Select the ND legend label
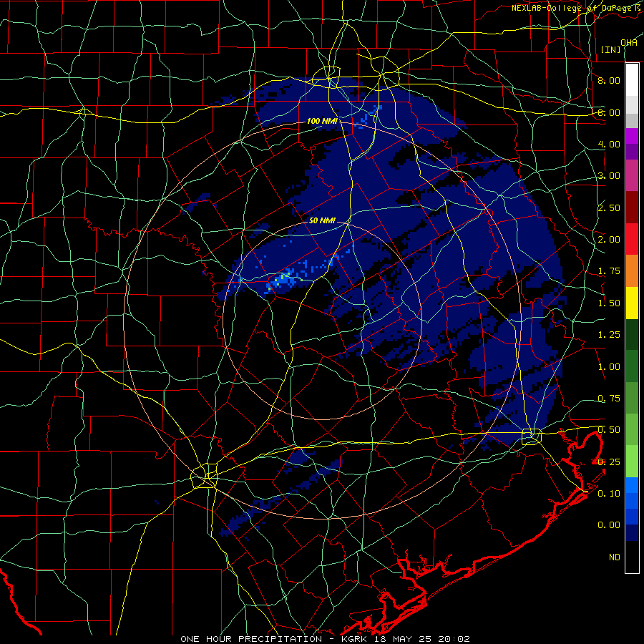This screenshot has height=644, width=644. pyautogui.click(x=615, y=557)
